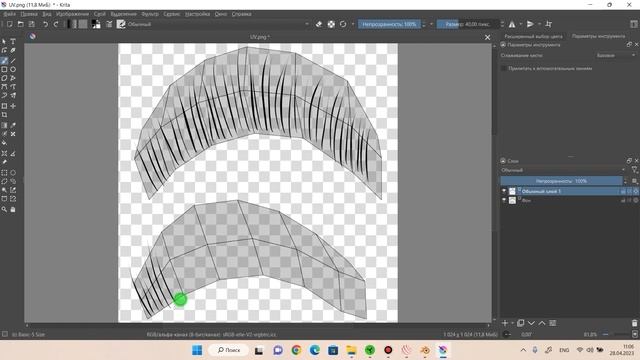Select the Pan tool

[13, 209]
